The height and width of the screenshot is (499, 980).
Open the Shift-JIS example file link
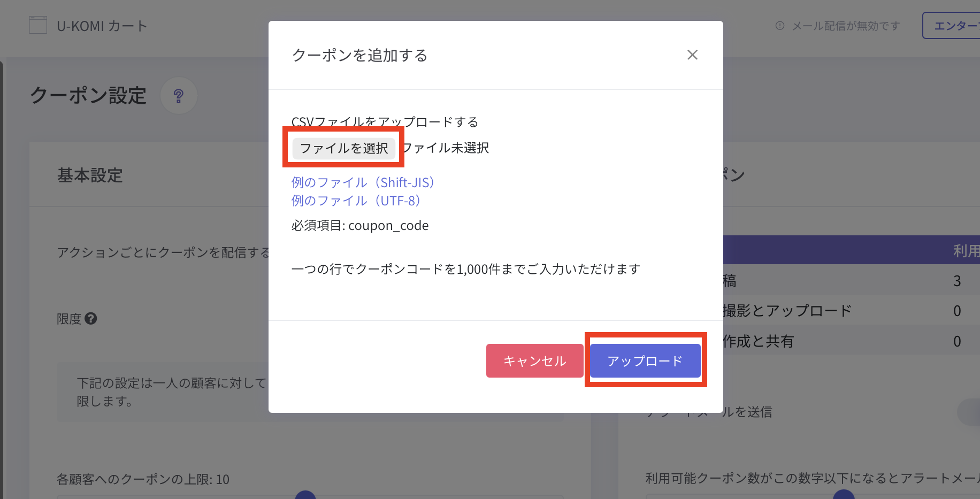[363, 182]
